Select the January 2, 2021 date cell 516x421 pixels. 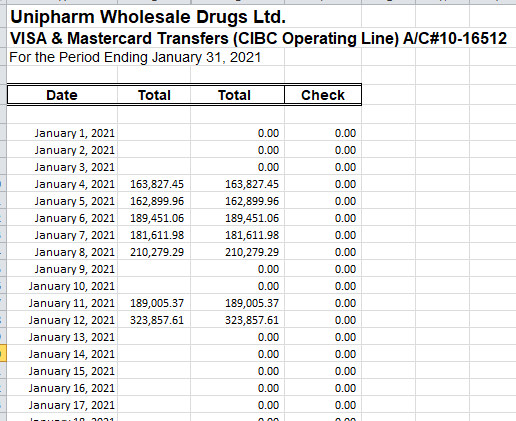point(62,150)
